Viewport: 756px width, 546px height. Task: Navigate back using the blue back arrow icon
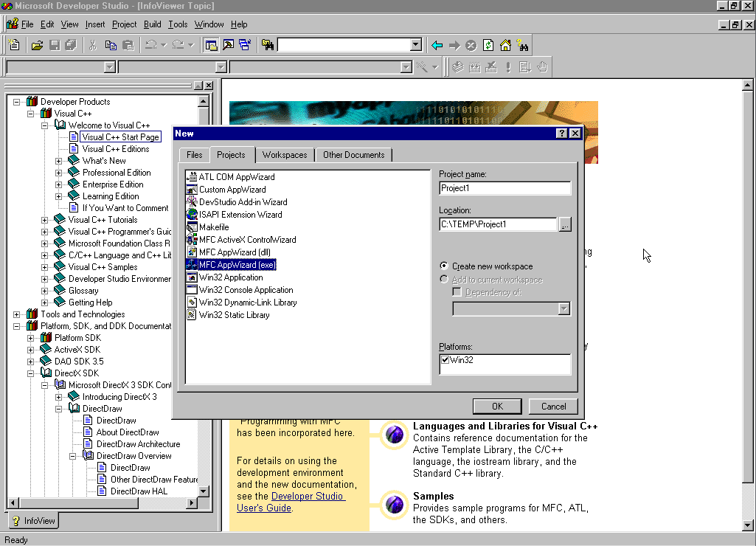point(436,45)
